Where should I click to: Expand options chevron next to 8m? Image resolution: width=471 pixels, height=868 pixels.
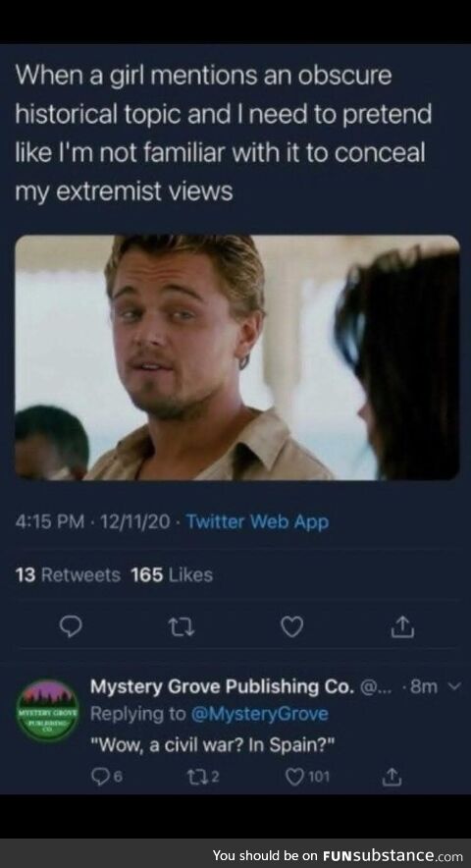[454, 687]
